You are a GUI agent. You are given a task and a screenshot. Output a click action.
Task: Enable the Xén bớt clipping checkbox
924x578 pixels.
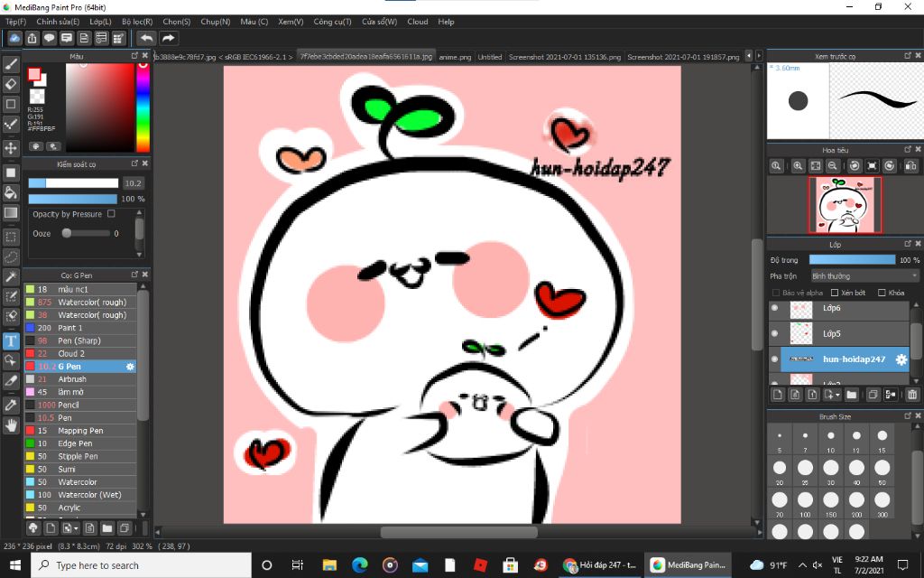tap(835, 293)
